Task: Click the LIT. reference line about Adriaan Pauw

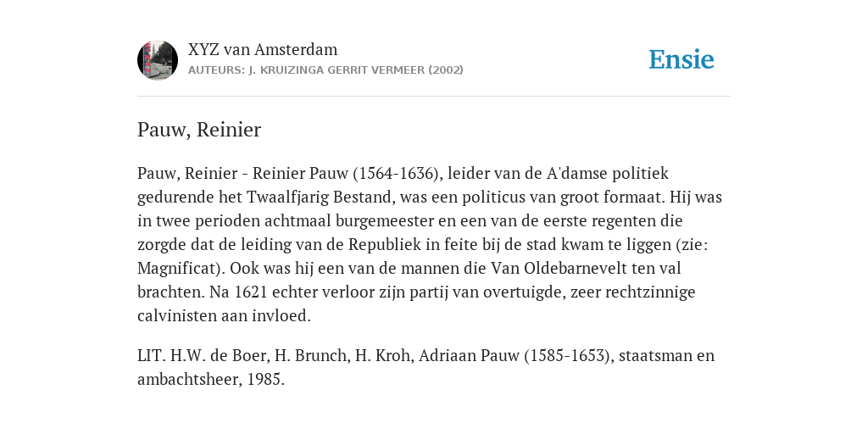Action: [x=426, y=367]
